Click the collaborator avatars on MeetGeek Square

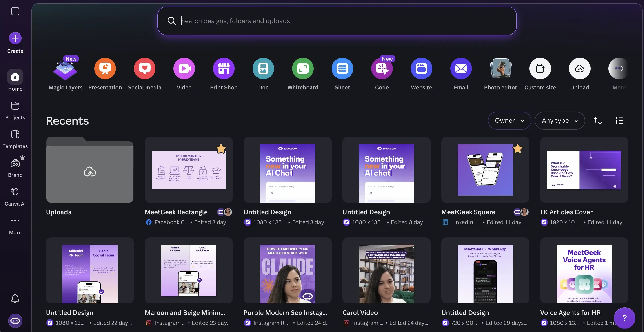point(521,212)
